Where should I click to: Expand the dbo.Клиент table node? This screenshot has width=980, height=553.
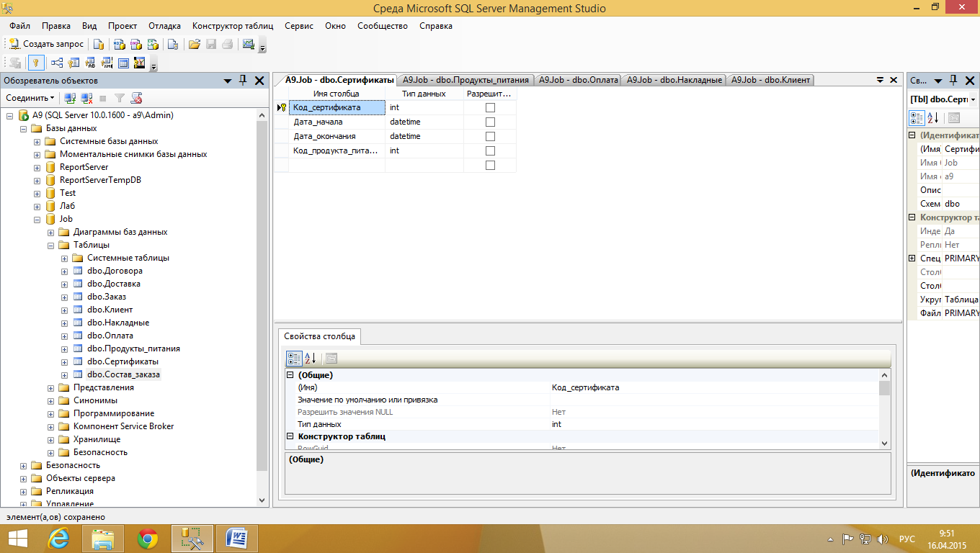65,310
